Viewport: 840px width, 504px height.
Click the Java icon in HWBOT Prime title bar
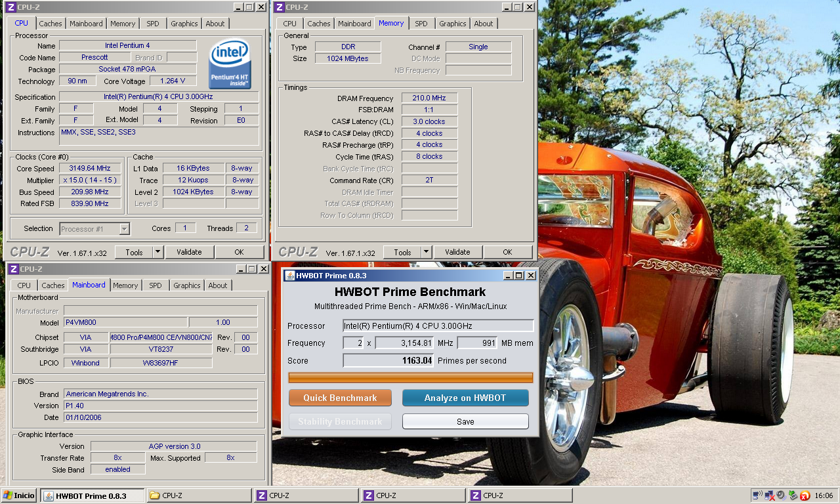[x=289, y=275]
